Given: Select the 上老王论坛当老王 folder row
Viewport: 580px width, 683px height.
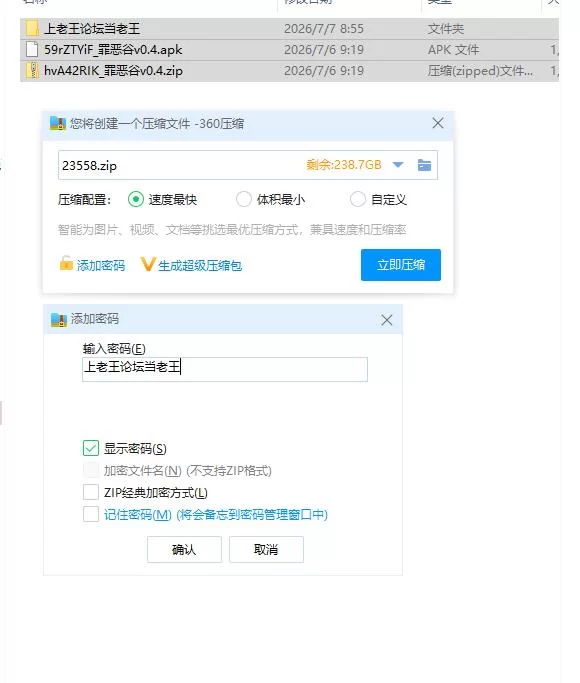Looking at the screenshot, I should click(x=289, y=29).
